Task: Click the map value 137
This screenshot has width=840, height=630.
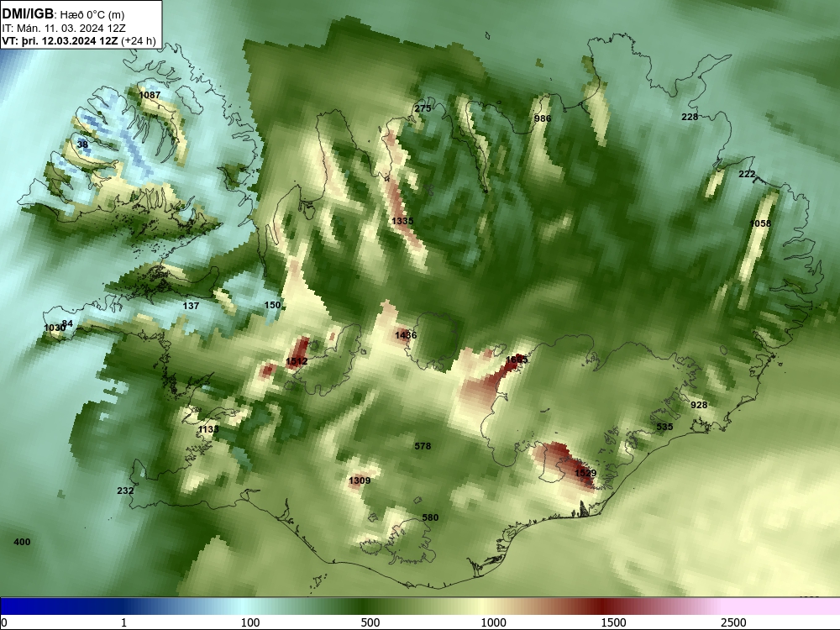Action: 191,306
